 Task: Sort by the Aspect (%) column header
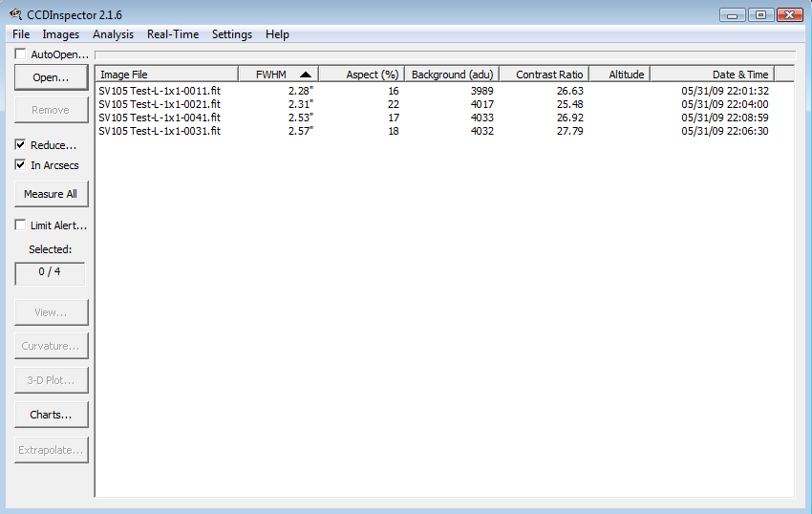coord(361,75)
